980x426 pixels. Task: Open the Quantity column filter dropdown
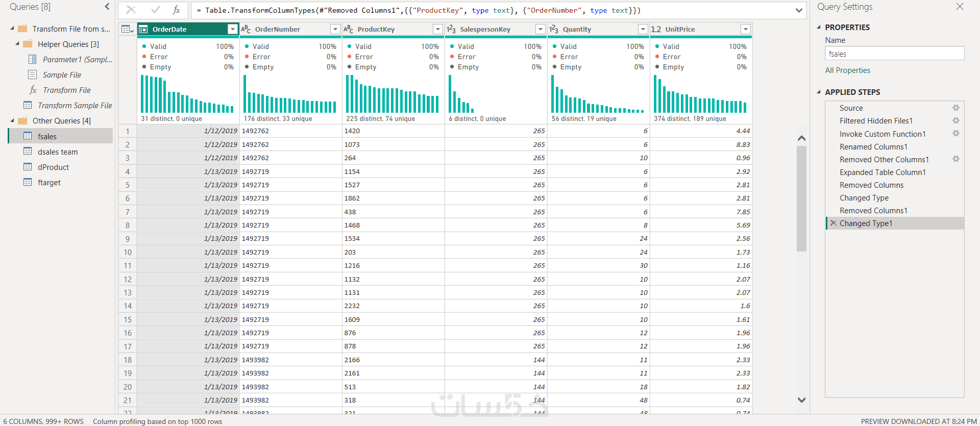pos(643,29)
